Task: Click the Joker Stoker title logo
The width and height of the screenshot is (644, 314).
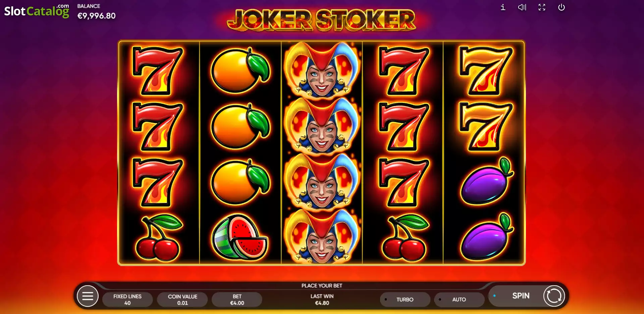Action: 322,19
